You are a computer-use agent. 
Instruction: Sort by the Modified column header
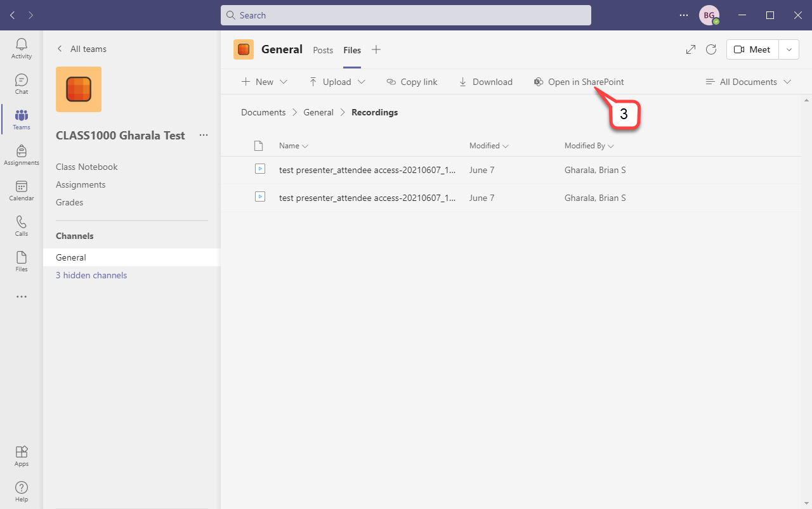click(489, 146)
